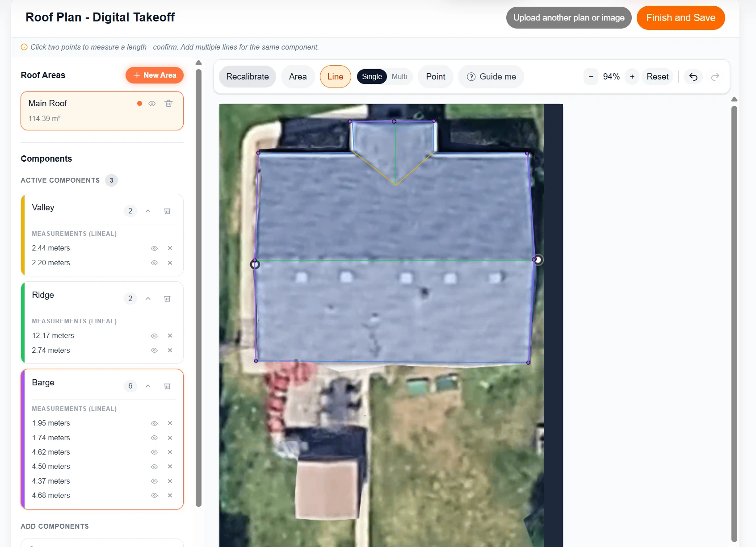Hide the 2.44 meters valley measurement
This screenshot has height=547, width=756.
pos(154,248)
